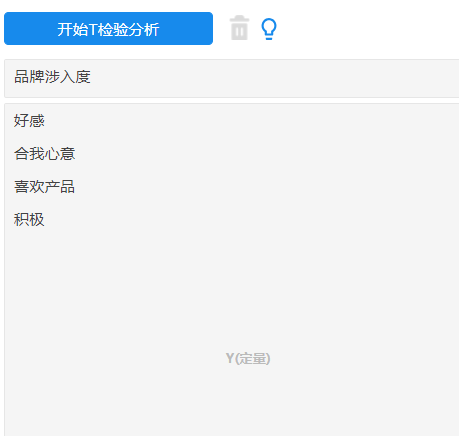Highlight 喜欢产品 in the quantitative list

click(x=44, y=187)
